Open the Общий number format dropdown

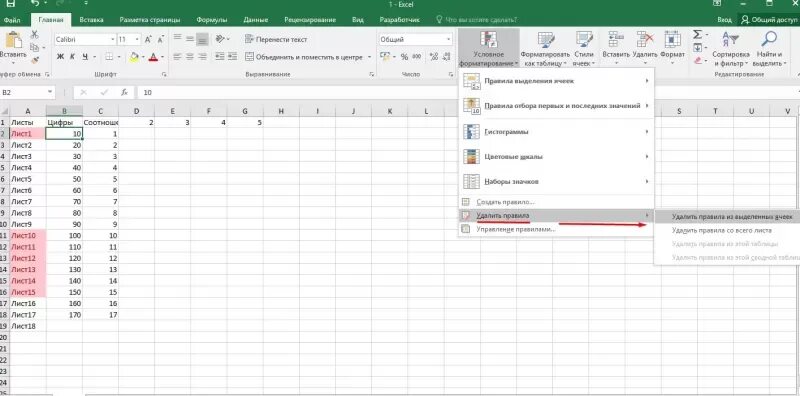click(x=448, y=39)
